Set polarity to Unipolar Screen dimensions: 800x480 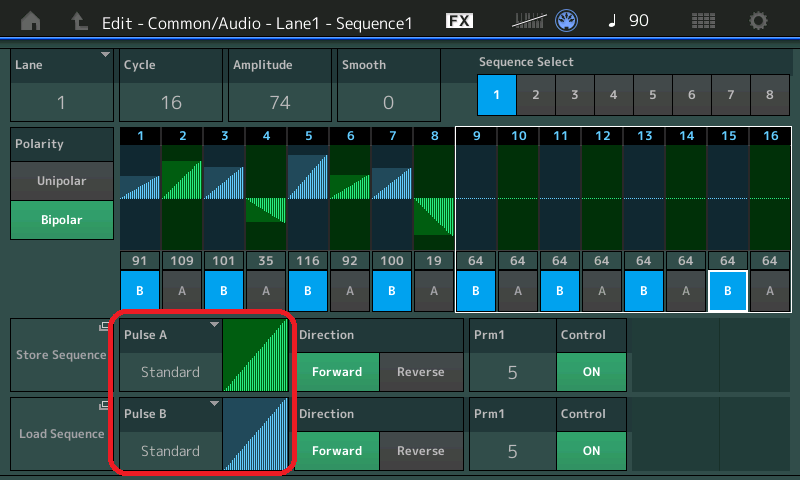(x=62, y=181)
